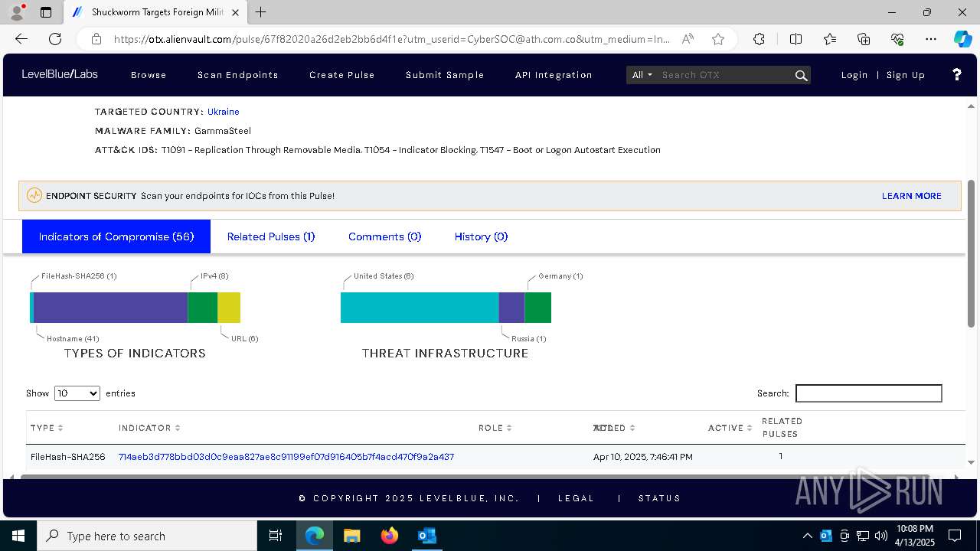
Task: Open the Edge profile icon
Action: coord(17,12)
